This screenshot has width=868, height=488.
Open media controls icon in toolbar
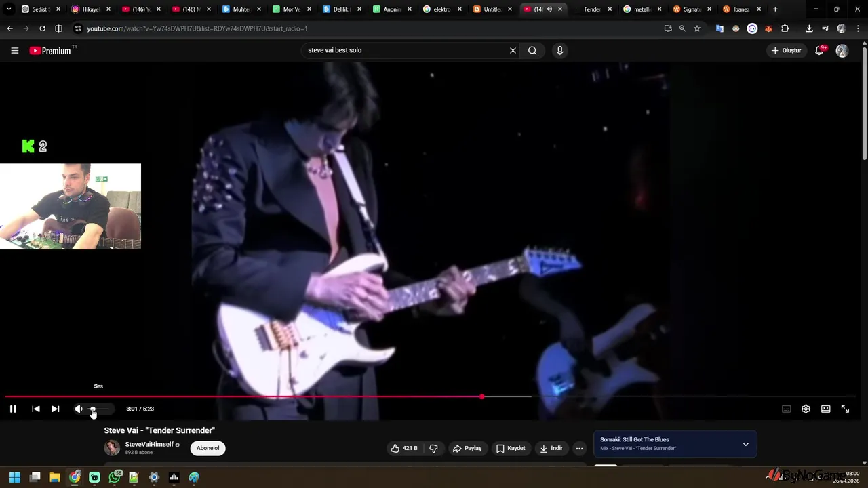pos(825,28)
